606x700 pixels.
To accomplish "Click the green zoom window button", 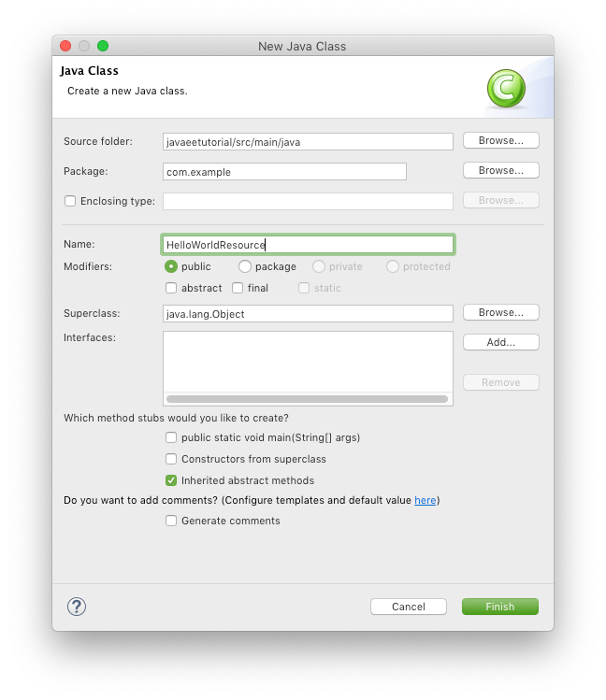I will click(x=103, y=46).
